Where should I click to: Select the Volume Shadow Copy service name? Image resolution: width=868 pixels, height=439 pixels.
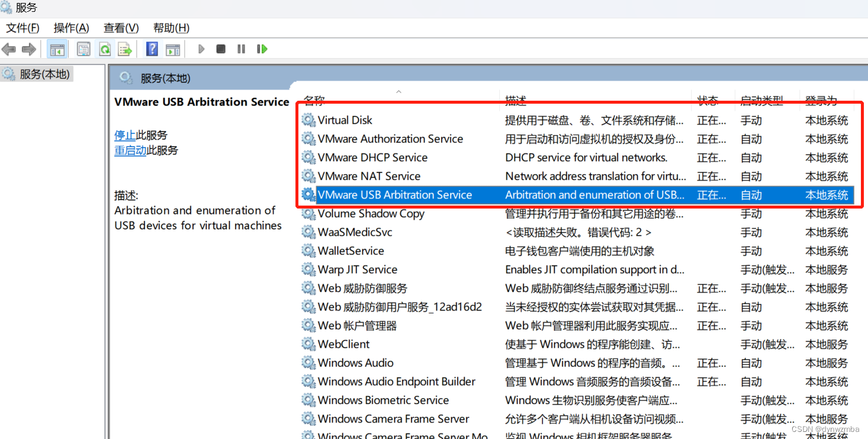[x=371, y=213]
